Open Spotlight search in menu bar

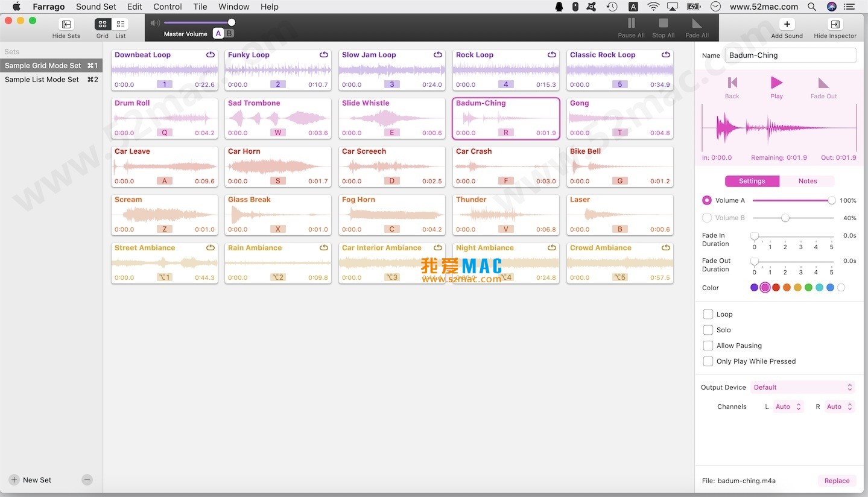812,7
